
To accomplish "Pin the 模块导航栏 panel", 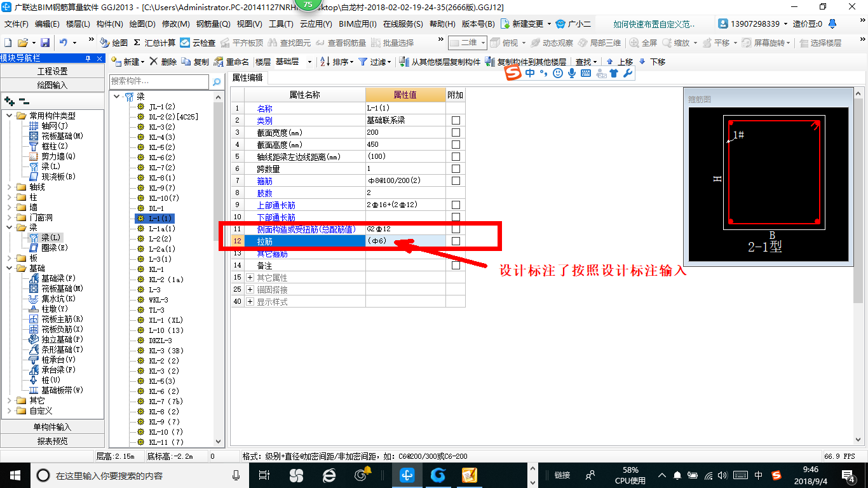I will [88, 58].
